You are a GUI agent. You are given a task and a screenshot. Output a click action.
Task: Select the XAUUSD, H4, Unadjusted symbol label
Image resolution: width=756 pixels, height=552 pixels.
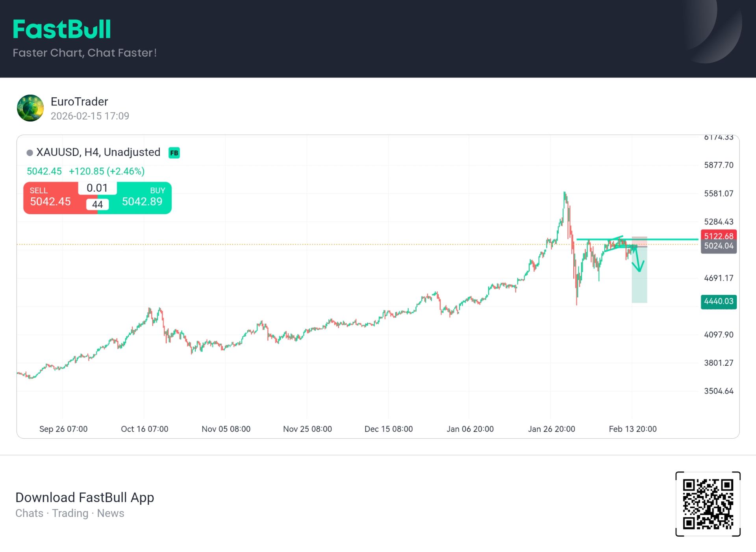tap(98, 152)
